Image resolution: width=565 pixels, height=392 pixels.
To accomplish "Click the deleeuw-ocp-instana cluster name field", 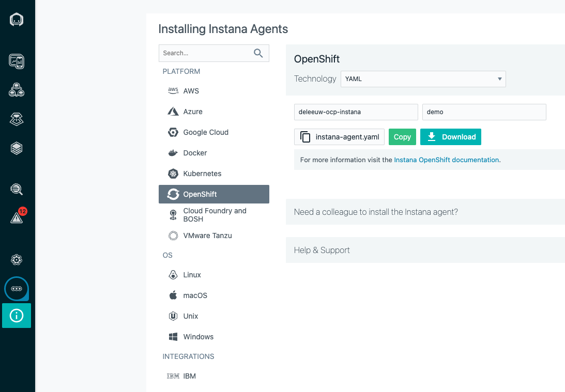I will (x=356, y=112).
